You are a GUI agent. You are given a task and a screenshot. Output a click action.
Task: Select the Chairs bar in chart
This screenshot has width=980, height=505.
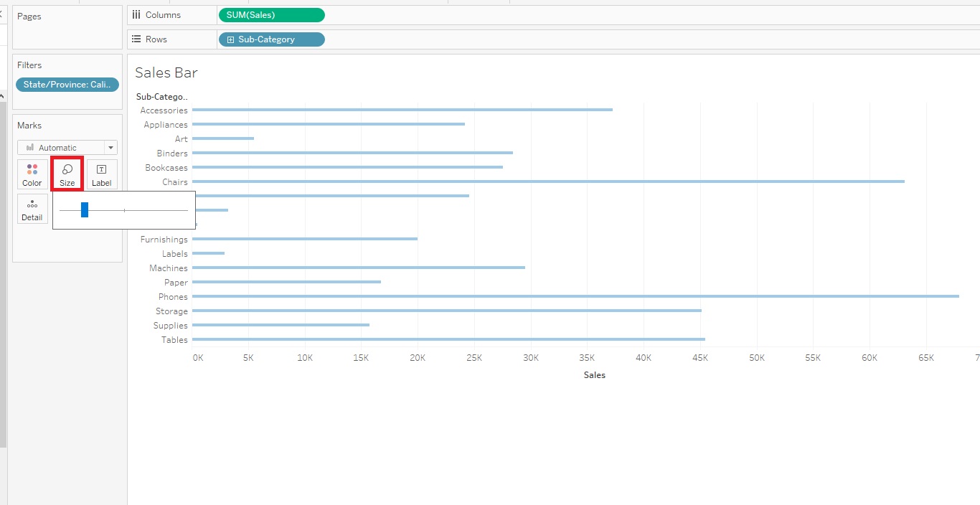click(x=548, y=181)
